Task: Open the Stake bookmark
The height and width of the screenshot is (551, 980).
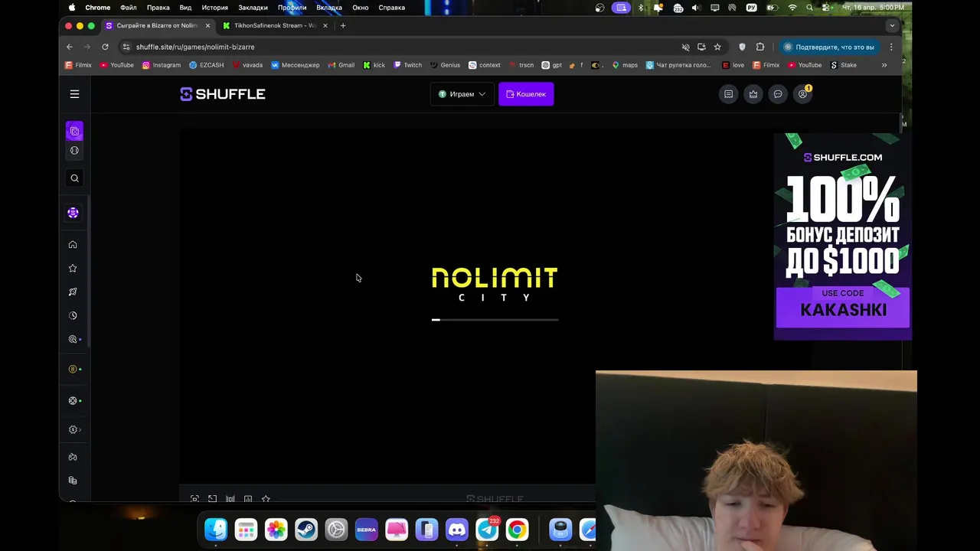Action: click(844, 65)
